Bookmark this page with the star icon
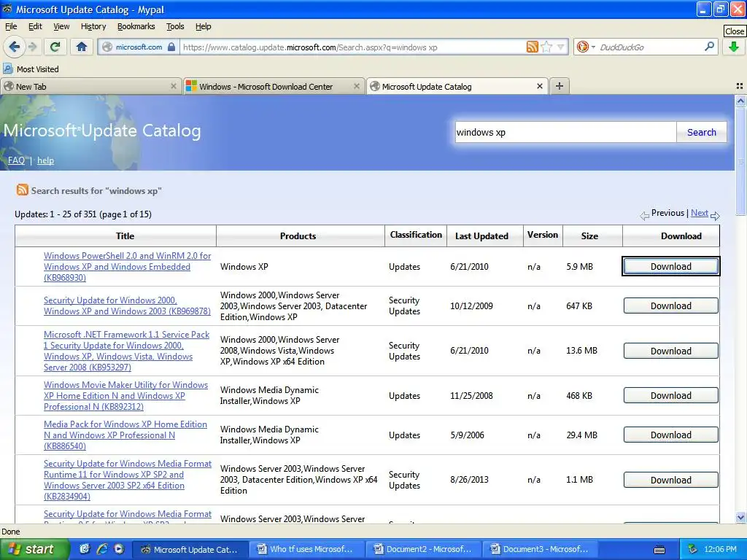The image size is (747, 560). 546,47
